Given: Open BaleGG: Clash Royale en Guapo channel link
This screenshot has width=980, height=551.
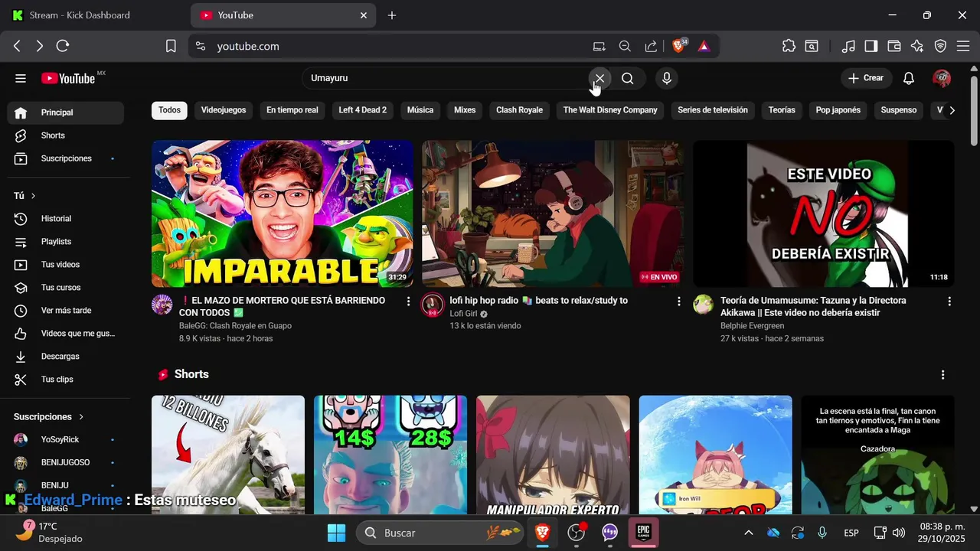Looking at the screenshot, I should coord(235,326).
